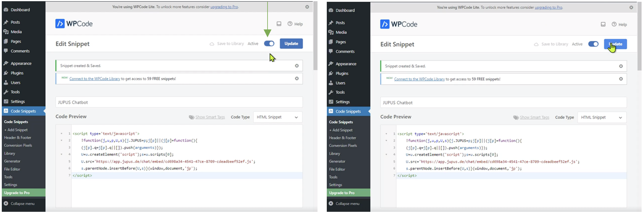This screenshot has width=644, height=213.
Task: Open wrench Tools icon in left window
Action: pos(6,92)
